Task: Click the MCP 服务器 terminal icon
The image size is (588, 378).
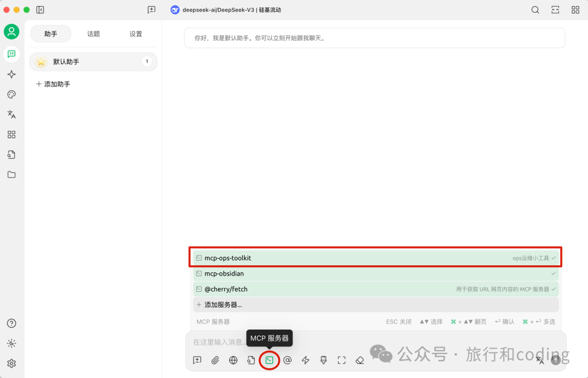Action: [x=269, y=361]
